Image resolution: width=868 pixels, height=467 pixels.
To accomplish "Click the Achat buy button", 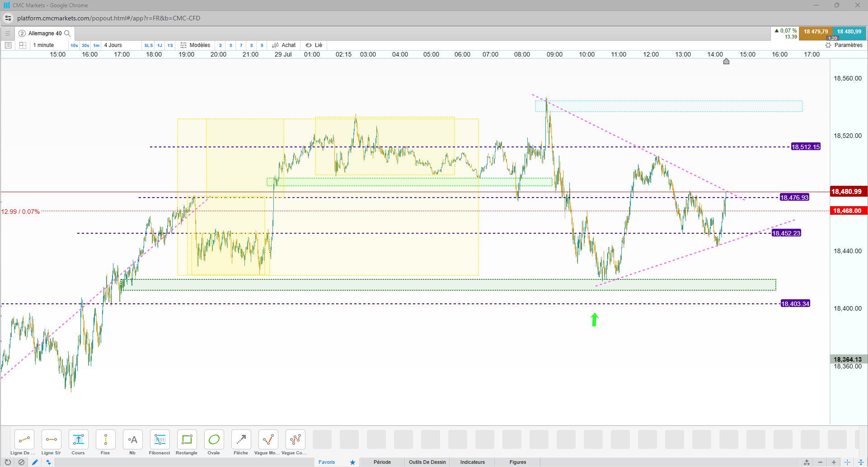I will [x=284, y=45].
